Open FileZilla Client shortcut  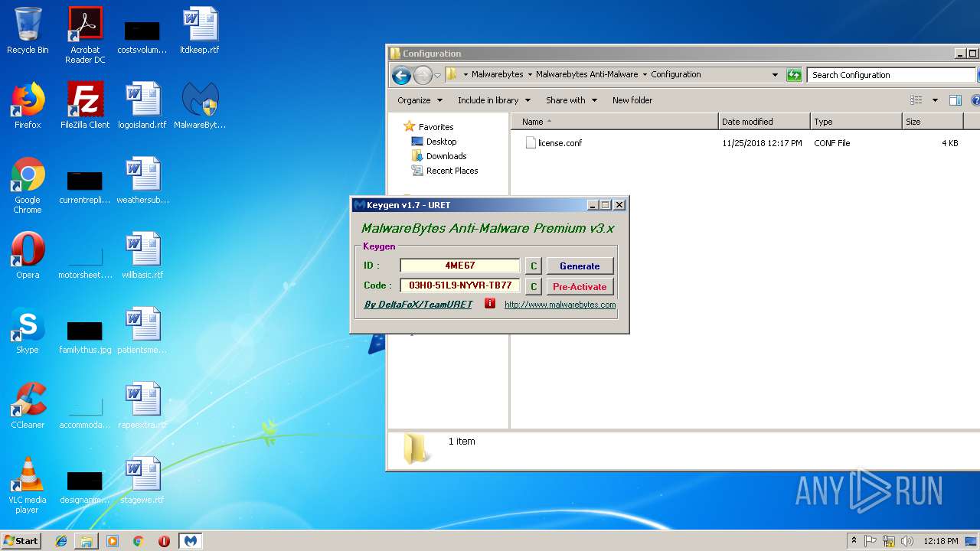[x=85, y=106]
